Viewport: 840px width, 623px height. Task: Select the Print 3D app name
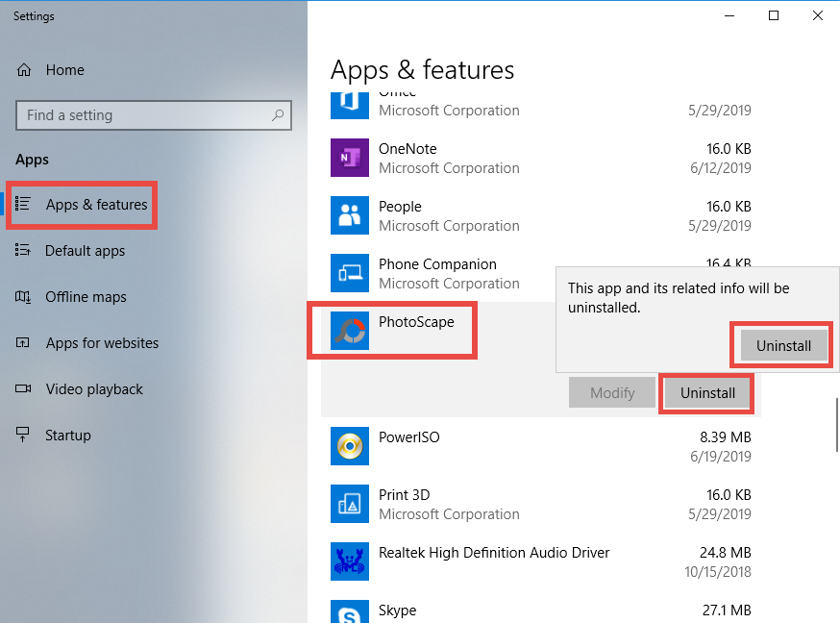tap(405, 495)
